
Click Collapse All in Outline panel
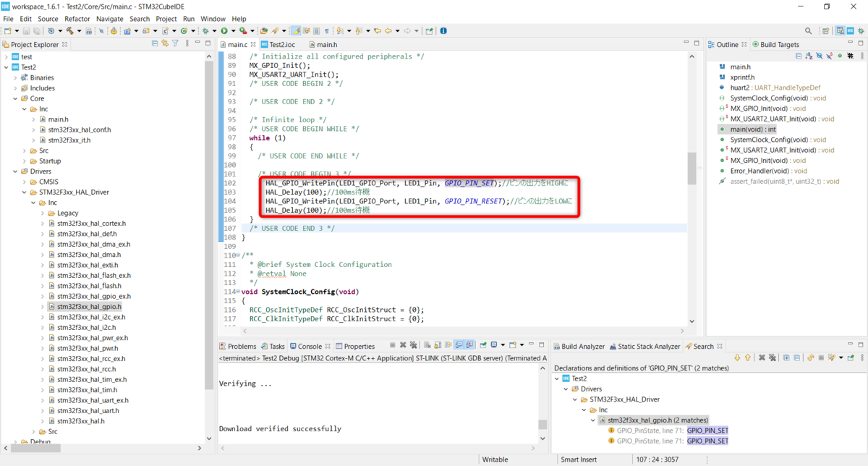pyautogui.click(x=799, y=56)
